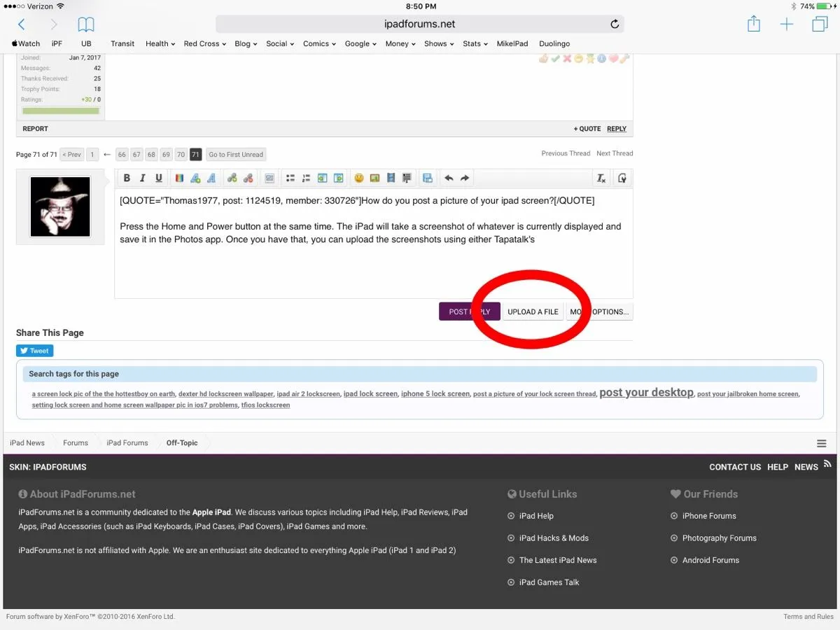Open the Google bookmarks dropdown
The image size is (840, 630).
(361, 43)
